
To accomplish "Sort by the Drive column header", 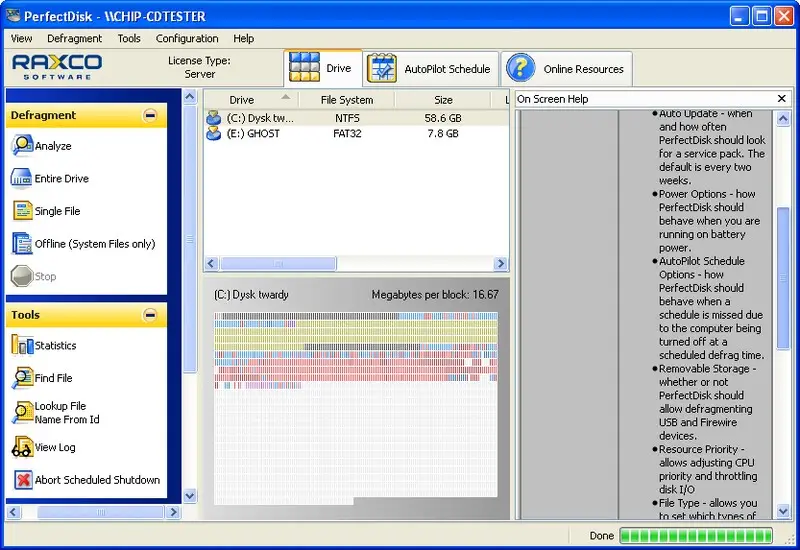I will (251, 99).
